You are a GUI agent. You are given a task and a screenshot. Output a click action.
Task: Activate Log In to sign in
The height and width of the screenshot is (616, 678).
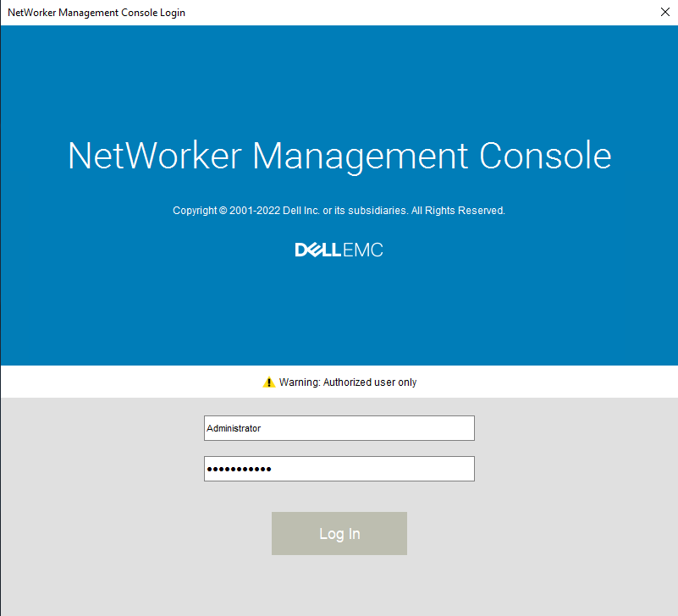pos(339,533)
